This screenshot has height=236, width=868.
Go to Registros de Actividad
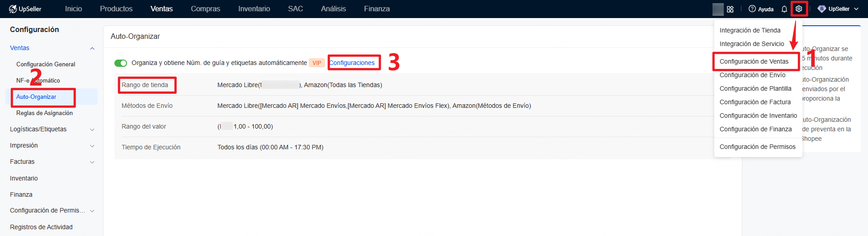(41, 227)
